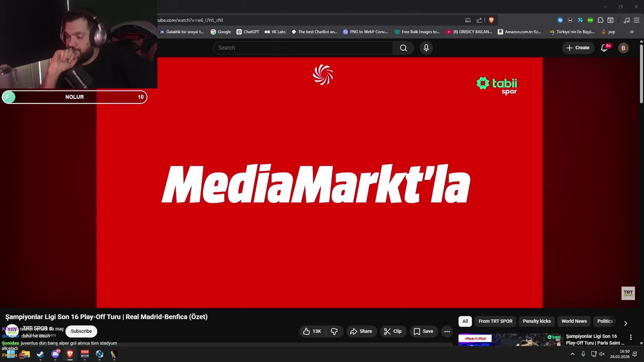644x362 pixels.
Task: Select the World News chip
Action: tap(574, 321)
